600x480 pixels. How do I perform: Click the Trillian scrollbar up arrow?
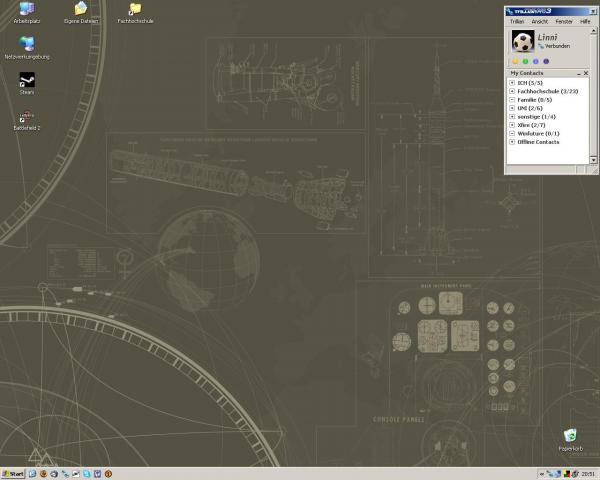point(593,31)
